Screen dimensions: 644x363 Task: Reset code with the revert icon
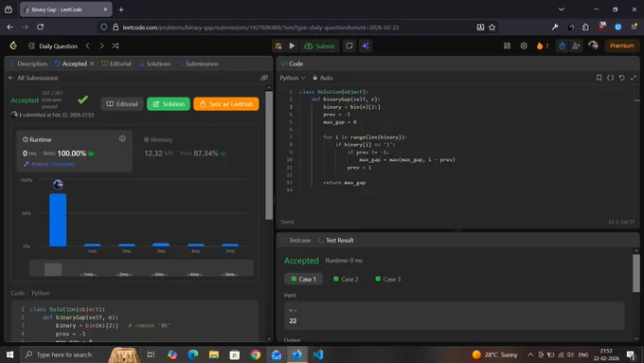pos(622,78)
